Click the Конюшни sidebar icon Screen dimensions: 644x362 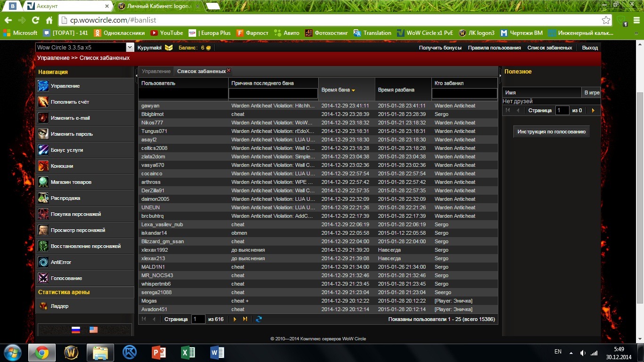pyautogui.click(x=43, y=166)
